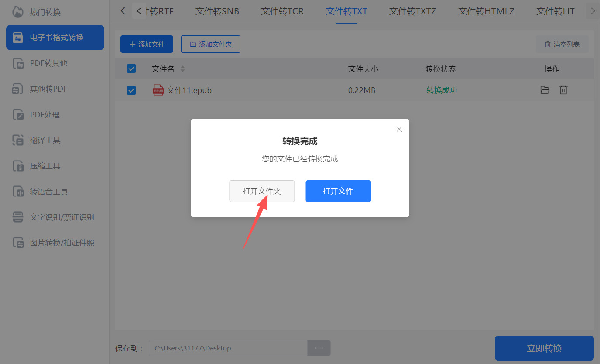The height and width of the screenshot is (364, 600).
Task: Click the 转换完成 dialog title
Action: [x=300, y=141]
